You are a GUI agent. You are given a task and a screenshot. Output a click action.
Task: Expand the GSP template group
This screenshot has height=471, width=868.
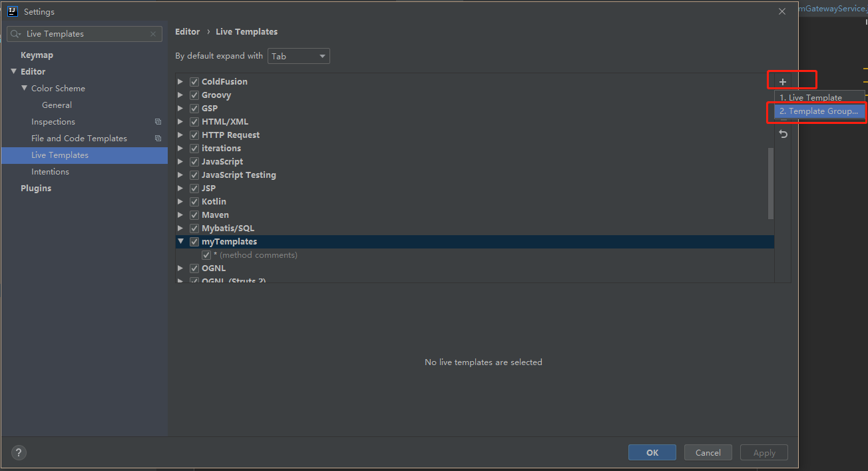[180, 108]
